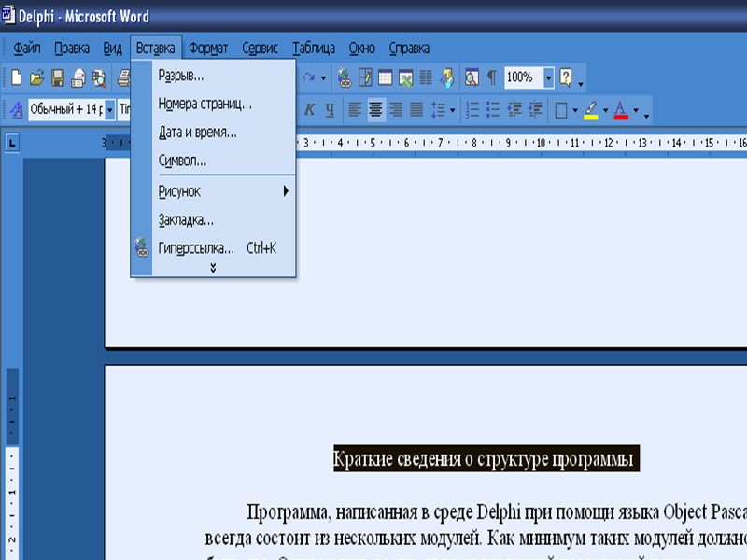Image resolution: width=747 pixels, height=560 pixels.
Task: Open the Redo dropdown arrow
Action: [x=323, y=78]
